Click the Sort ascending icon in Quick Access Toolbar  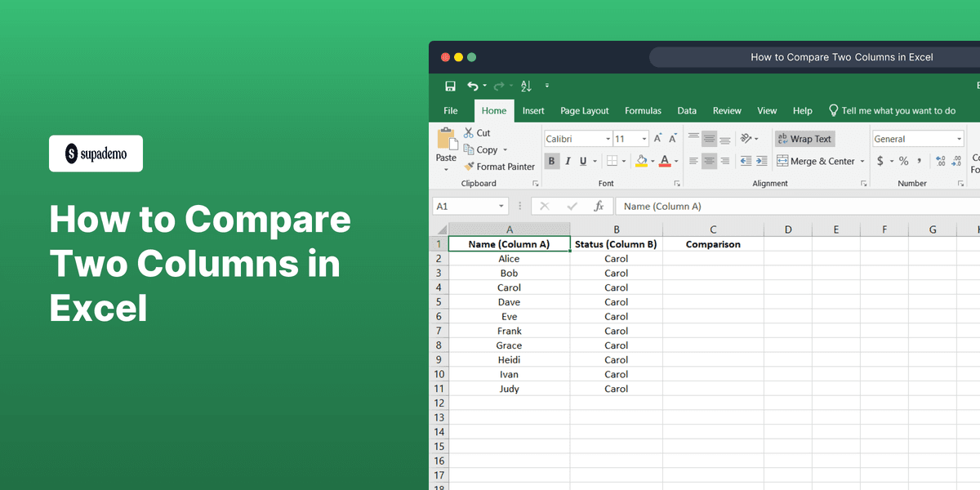tap(525, 86)
